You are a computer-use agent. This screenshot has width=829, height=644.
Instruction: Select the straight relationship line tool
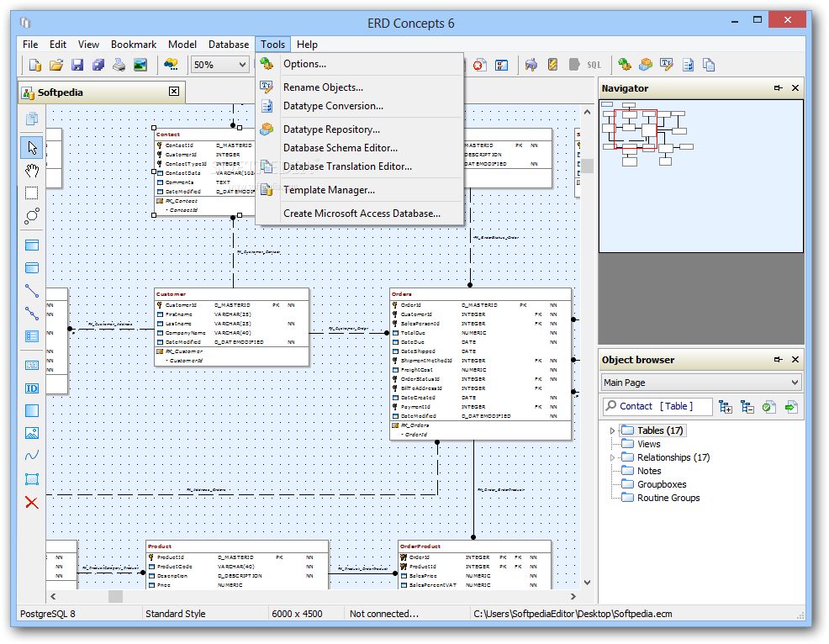32,291
